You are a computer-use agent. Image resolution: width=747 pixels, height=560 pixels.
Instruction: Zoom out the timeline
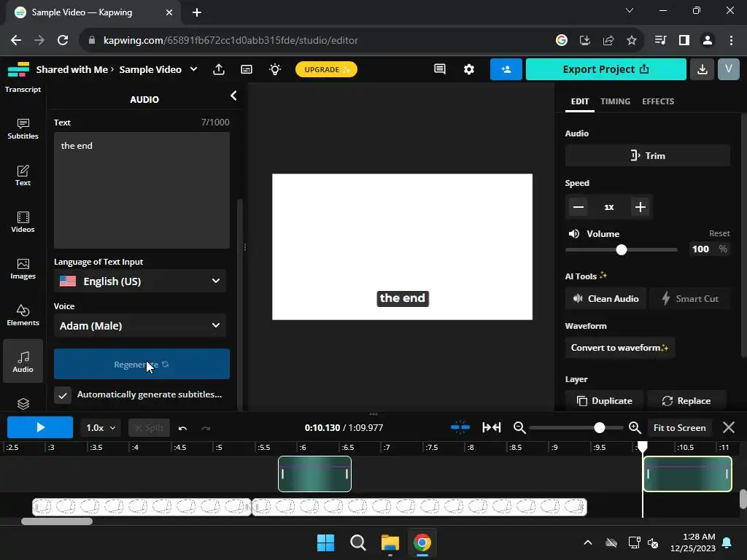(x=519, y=427)
